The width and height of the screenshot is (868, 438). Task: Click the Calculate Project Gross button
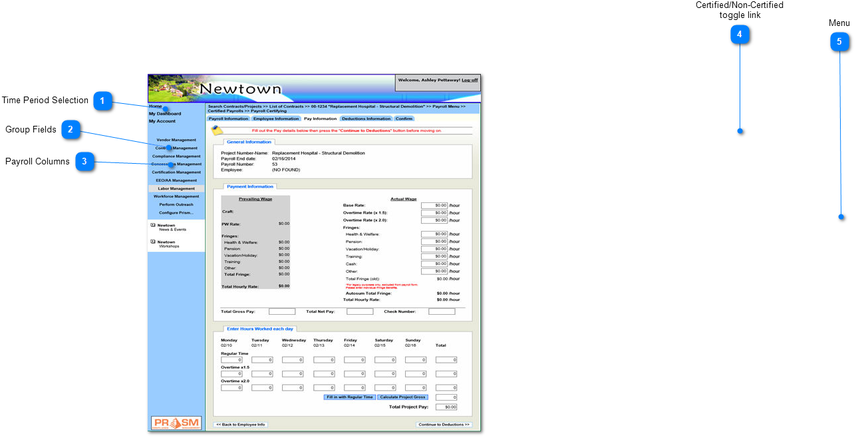[403, 397]
